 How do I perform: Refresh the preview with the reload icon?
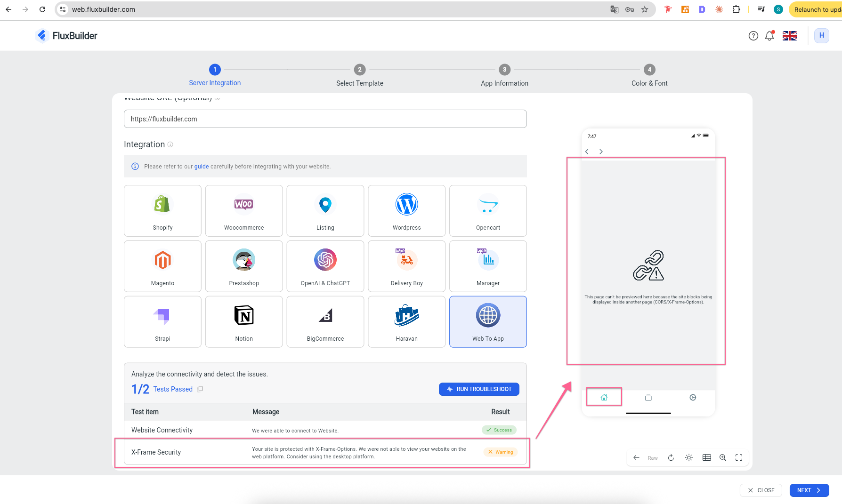pos(671,458)
